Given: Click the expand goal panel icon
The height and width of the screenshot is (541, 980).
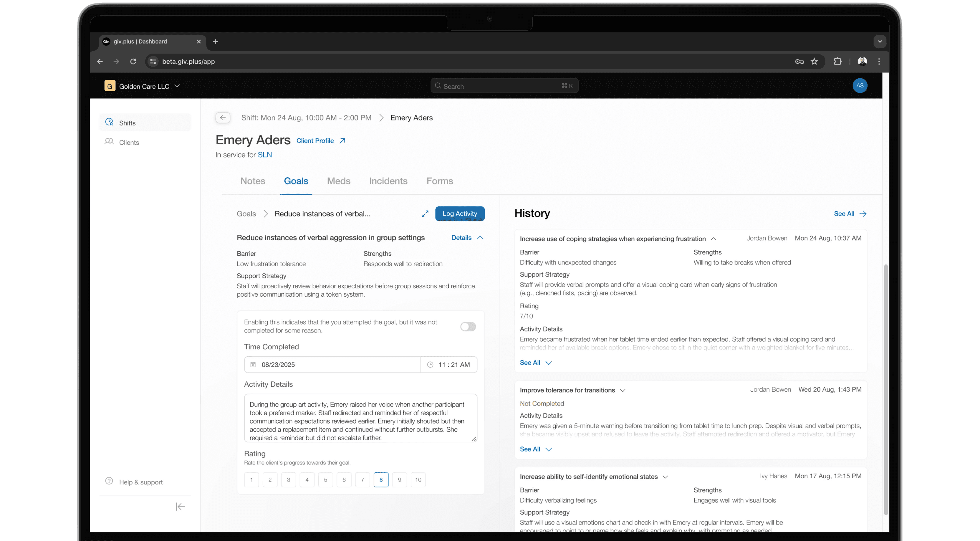Looking at the screenshot, I should coord(425,214).
